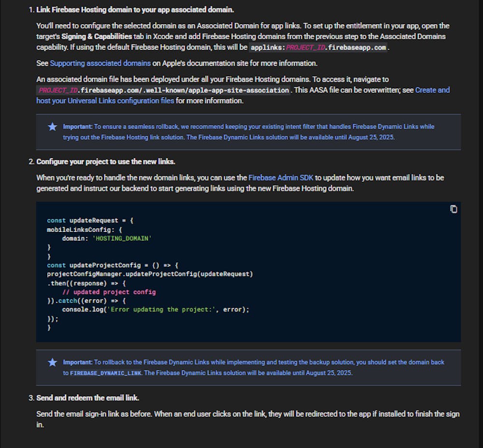Click the 'const updateRequest = {' code line
This screenshot has width=483, height=448.
point(90,220)
